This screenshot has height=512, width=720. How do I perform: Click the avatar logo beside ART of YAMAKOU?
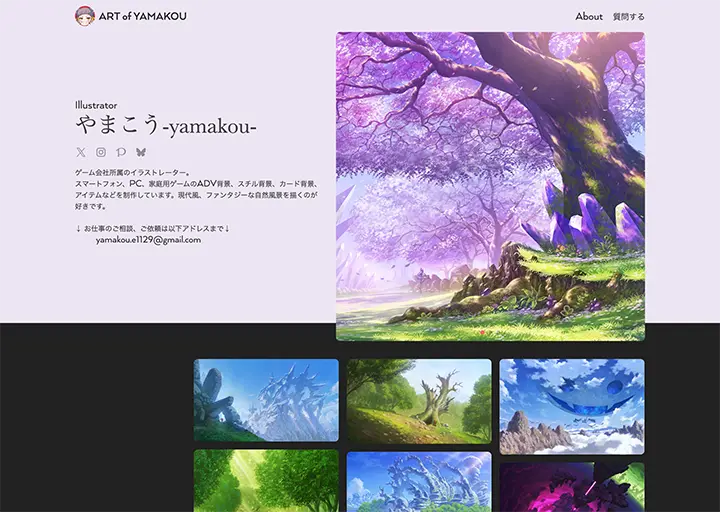click(x=85, y=16)
